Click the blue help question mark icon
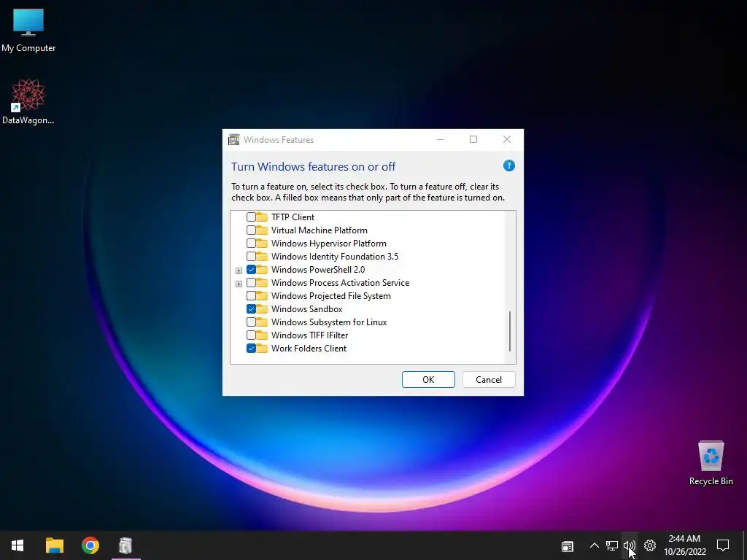This screenshot has width=747, height=560. [x=508, y=166]
